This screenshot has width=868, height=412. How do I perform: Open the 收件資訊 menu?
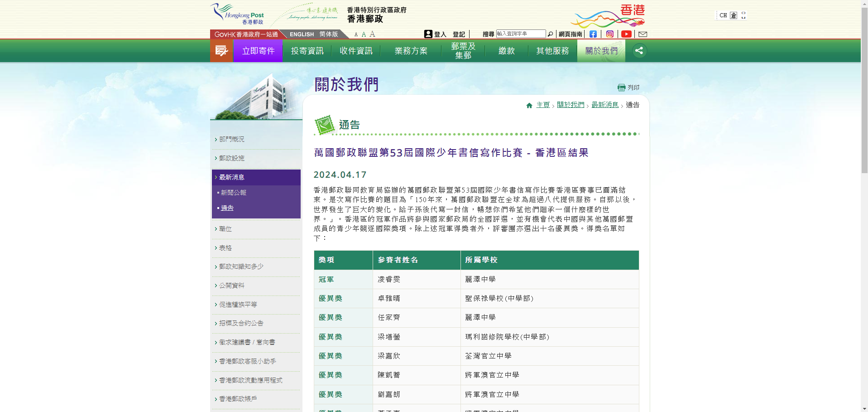356,51
